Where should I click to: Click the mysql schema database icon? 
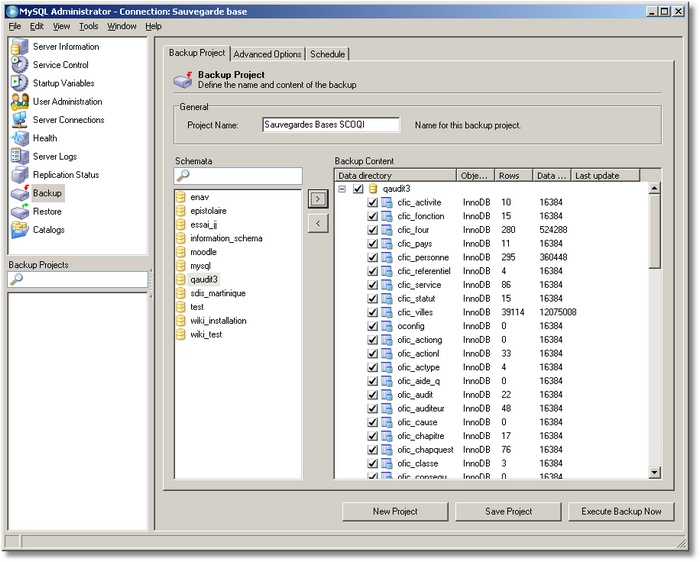(181, 266)
